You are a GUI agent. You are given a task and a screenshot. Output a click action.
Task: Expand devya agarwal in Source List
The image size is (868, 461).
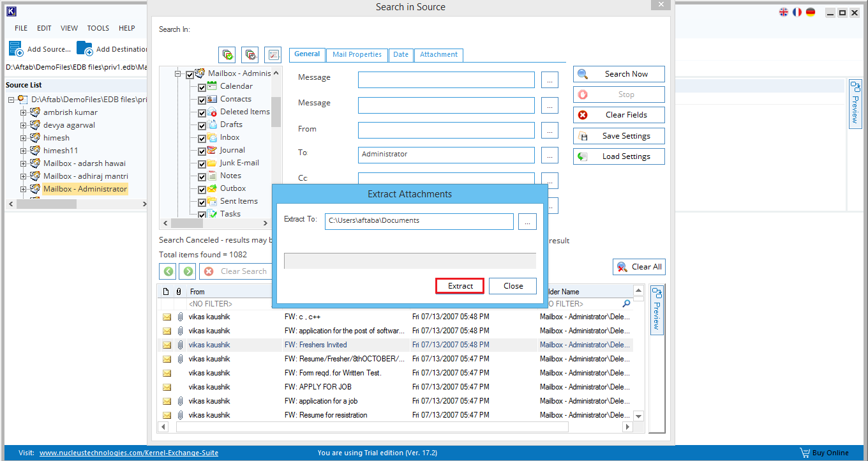23,125
